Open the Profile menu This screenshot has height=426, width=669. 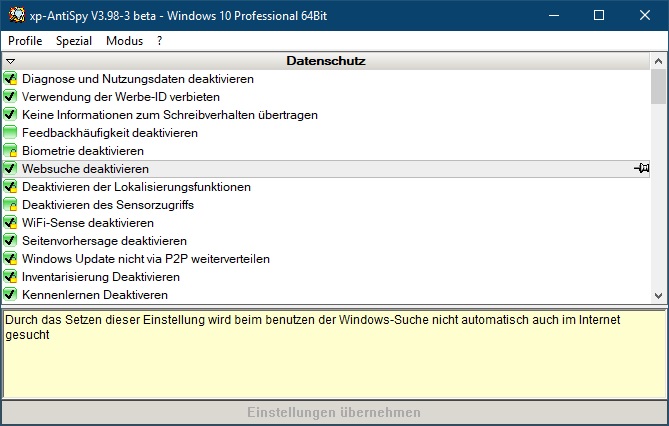tap(25, 41)
